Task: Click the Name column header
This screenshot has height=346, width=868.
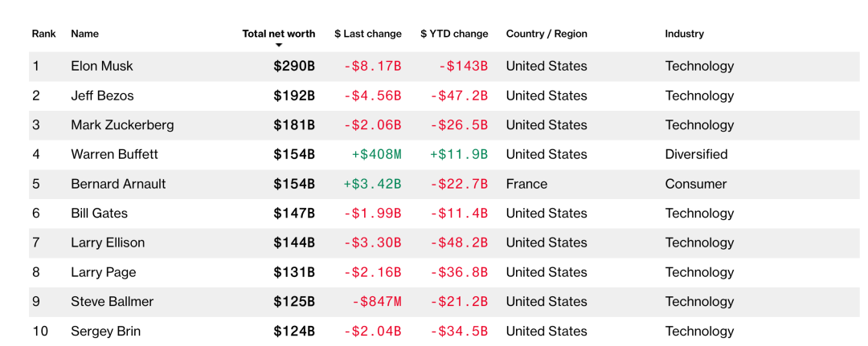Action: coord(84,34)
